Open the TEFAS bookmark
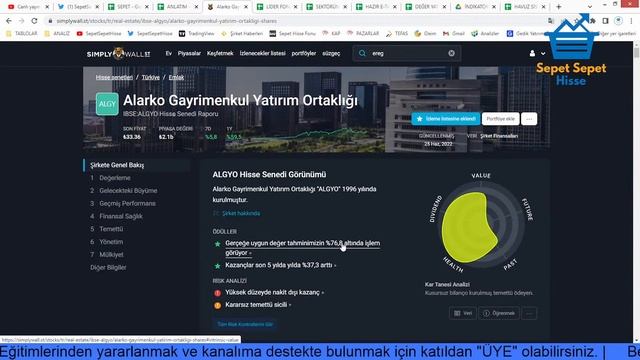This screenshot has height=360, width=640. click(x=397, y=33)
